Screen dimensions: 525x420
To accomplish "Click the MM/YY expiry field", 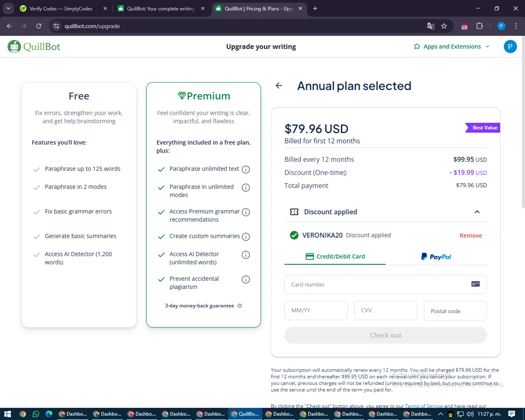I will point(316,310).
